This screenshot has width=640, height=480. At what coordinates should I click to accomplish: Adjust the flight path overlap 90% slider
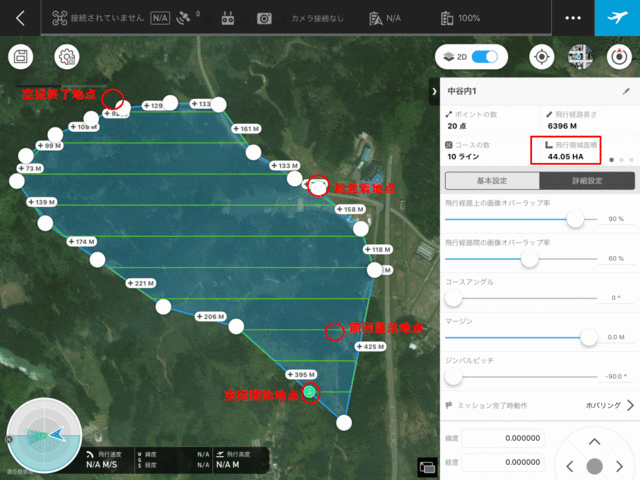(x=575, y=219)
